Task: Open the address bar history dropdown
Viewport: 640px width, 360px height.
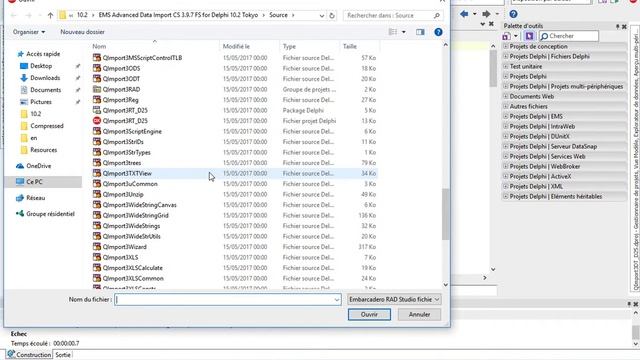Action: coord(322,16)
